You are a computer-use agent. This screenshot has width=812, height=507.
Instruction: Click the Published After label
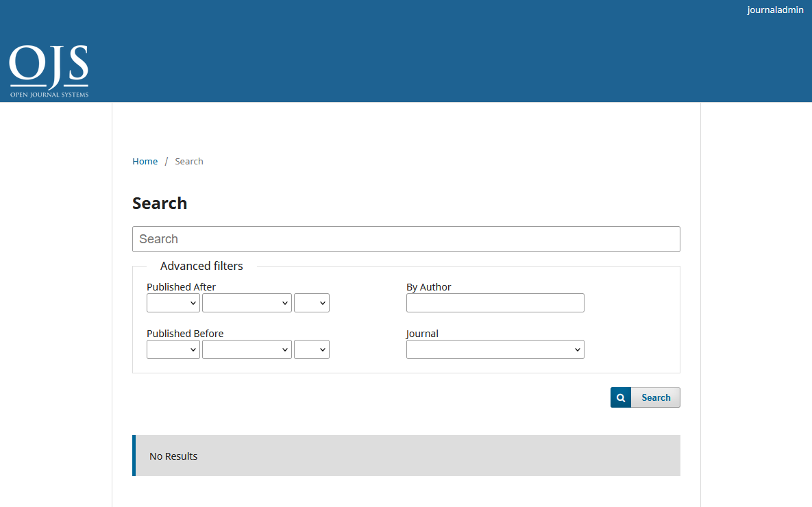tap(181, 287)
